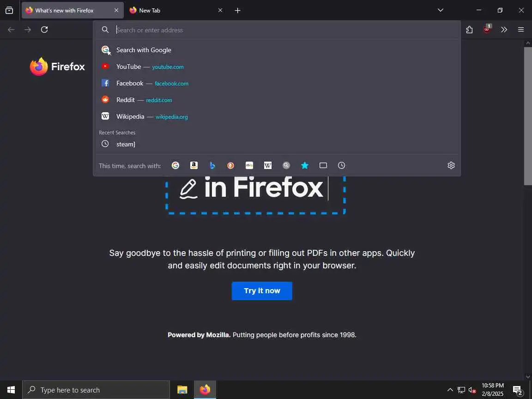Open the Windows Start menu
This screenshot has width=532, height=399.
click(11, 390)
